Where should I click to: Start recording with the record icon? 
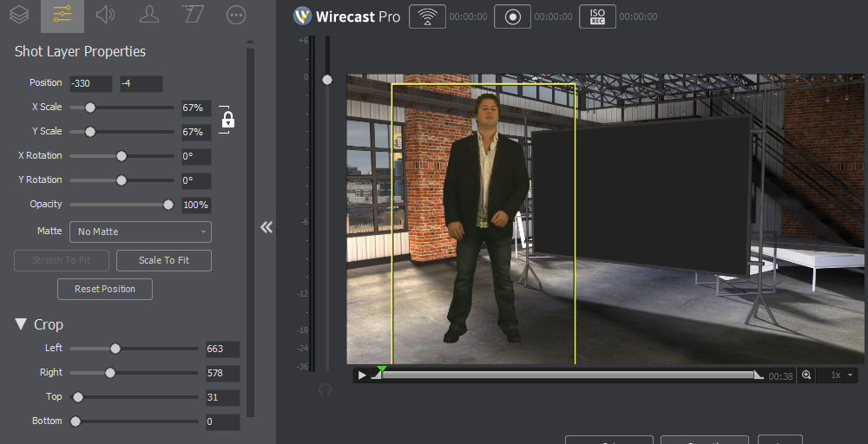click(512, 16)
